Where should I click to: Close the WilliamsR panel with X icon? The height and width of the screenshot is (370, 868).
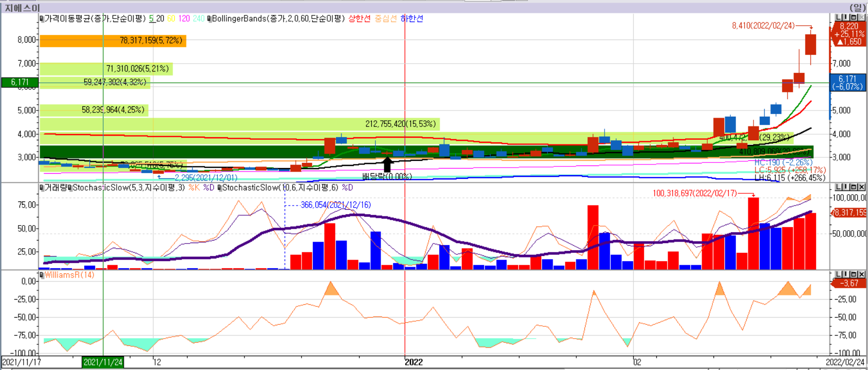click(862, 274)
